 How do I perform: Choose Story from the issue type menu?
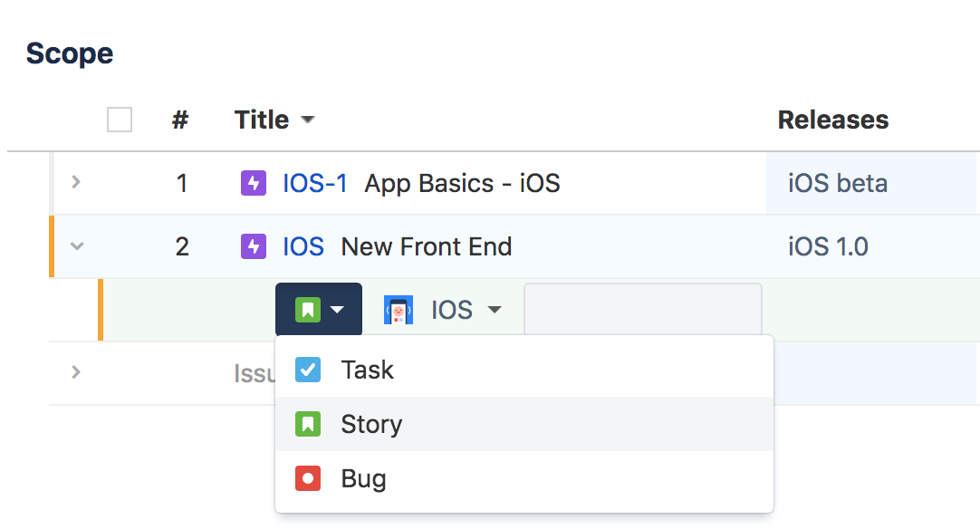pyautogui.click(x=524, y=424)
